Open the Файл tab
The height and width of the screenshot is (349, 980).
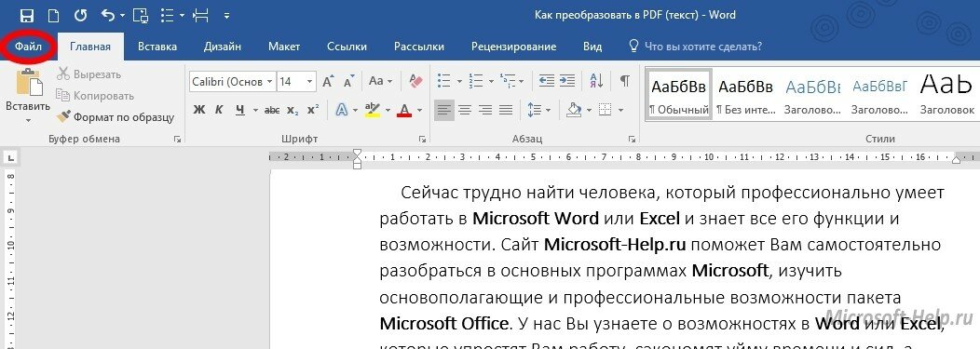click(28, 47)
